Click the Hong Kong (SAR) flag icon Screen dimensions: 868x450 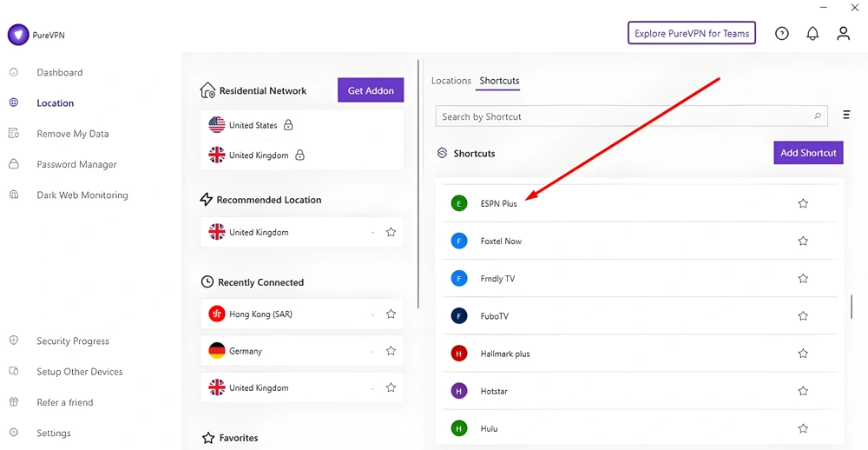coord(216,314)
